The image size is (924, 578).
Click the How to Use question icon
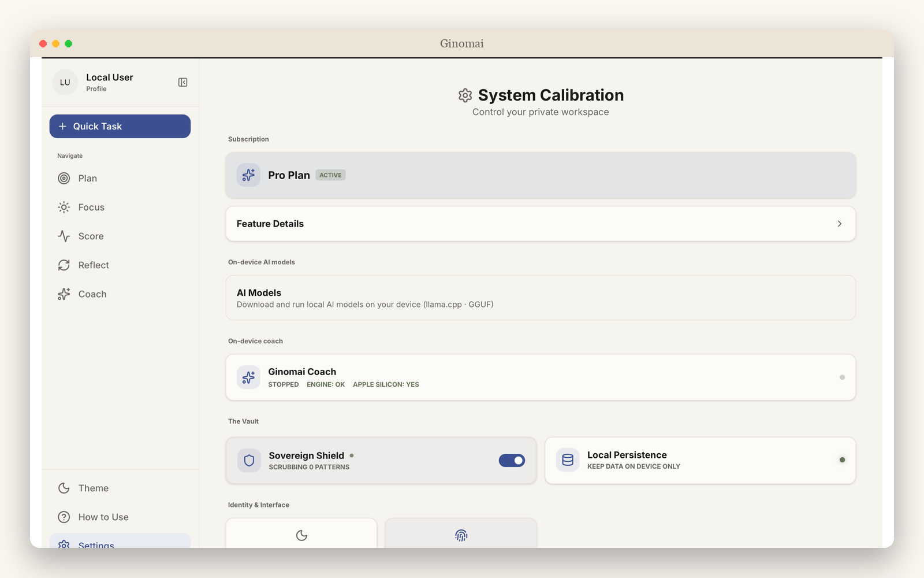tap(64, 517)
